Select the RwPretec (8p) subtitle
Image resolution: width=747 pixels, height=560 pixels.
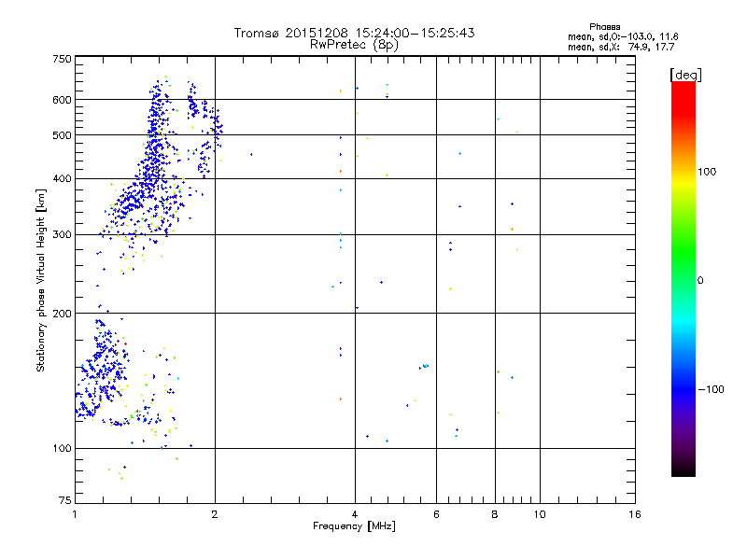(x=355, y=45)
